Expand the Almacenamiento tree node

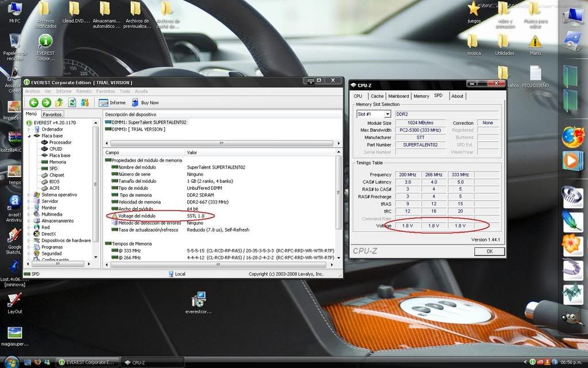pos(29,221)
